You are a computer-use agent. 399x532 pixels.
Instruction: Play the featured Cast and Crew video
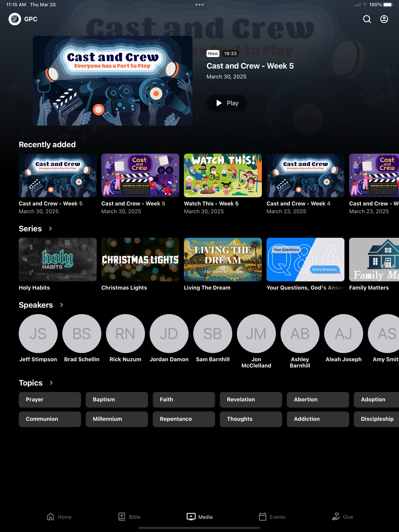[227, 103]
